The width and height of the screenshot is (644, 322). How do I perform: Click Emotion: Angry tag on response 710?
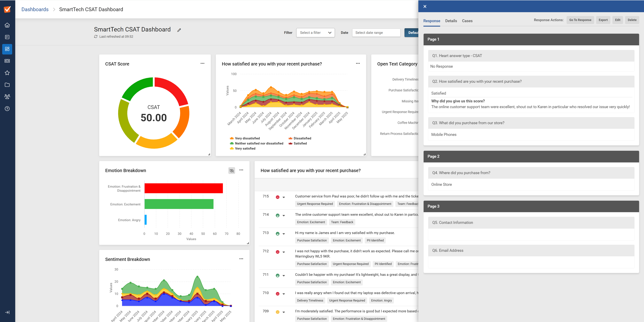click(x=381, y=300)
